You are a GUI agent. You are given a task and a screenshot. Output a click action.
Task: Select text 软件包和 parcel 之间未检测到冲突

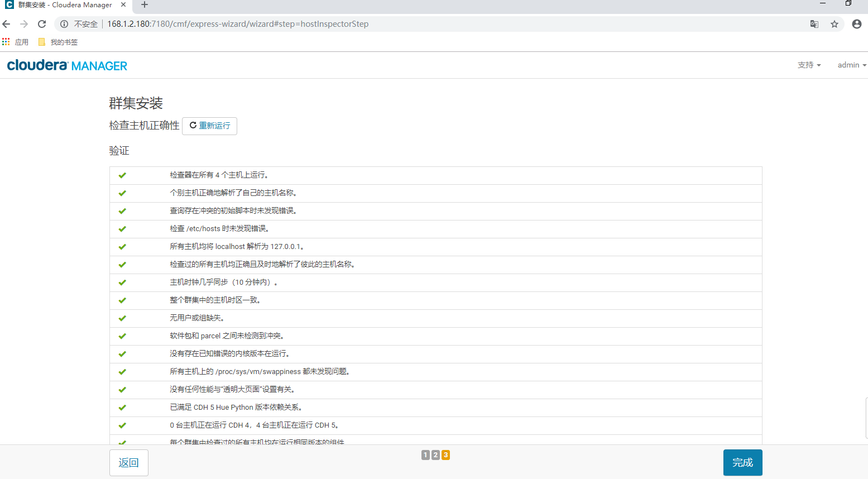coord(228,336)
